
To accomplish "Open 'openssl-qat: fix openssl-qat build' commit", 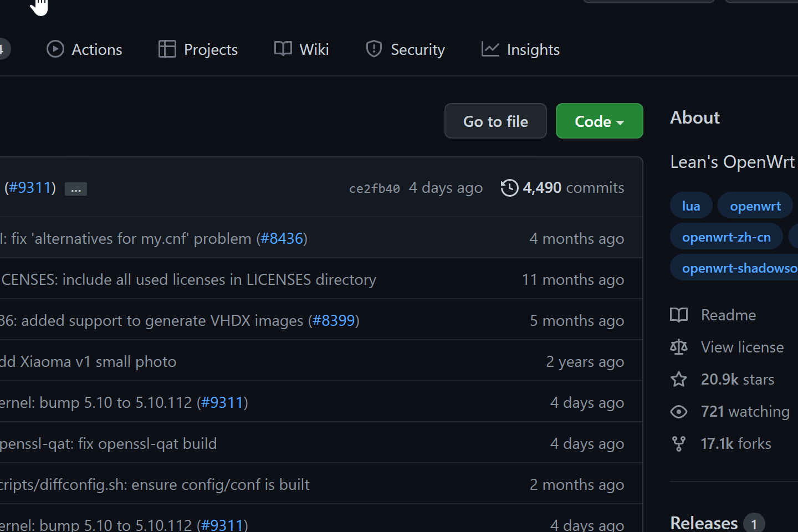I will (108, 443).
